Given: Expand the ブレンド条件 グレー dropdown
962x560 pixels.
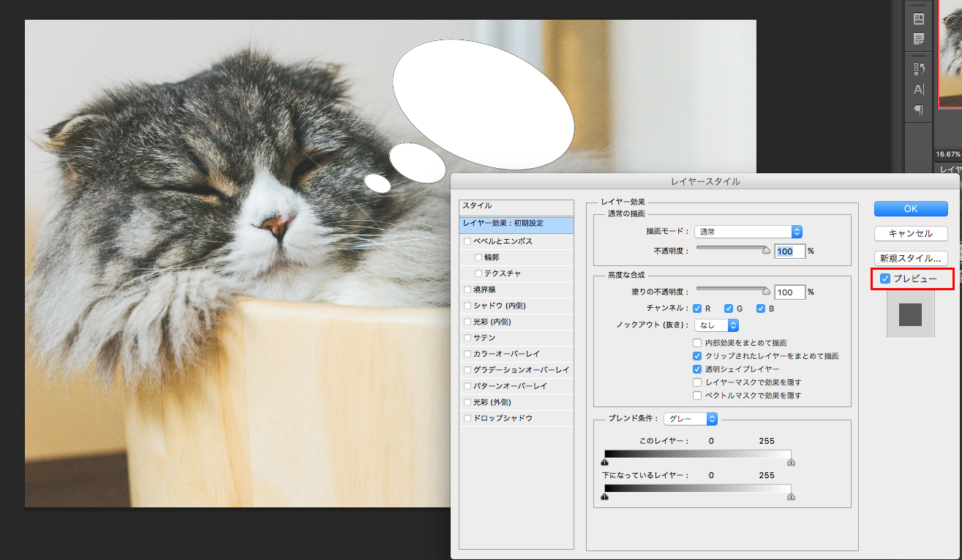Looking at the screenshot, I should click(691, 419).
